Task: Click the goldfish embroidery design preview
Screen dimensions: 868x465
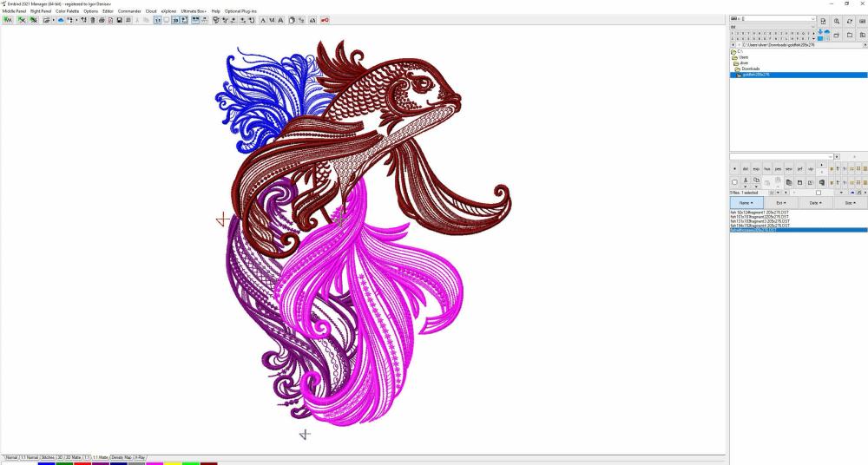Action: point(363,232)
